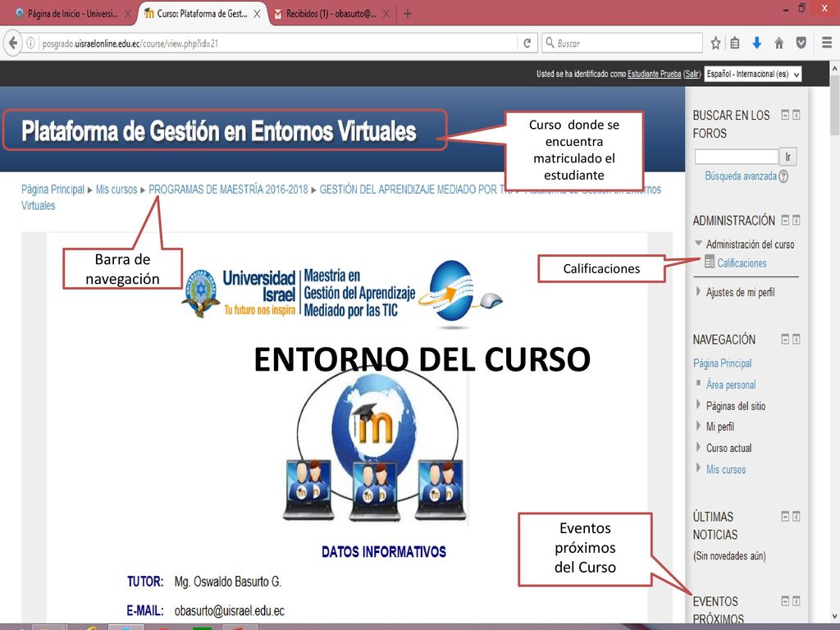Hide the Administración block
Viewport: 840px width, 630px height.
(785, 220)
